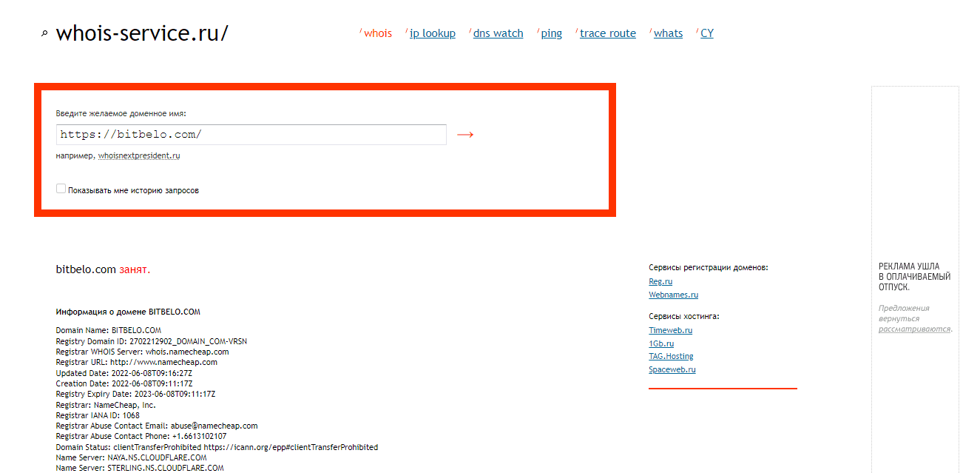Visit the Webnames.ru link

coord(673,295)
